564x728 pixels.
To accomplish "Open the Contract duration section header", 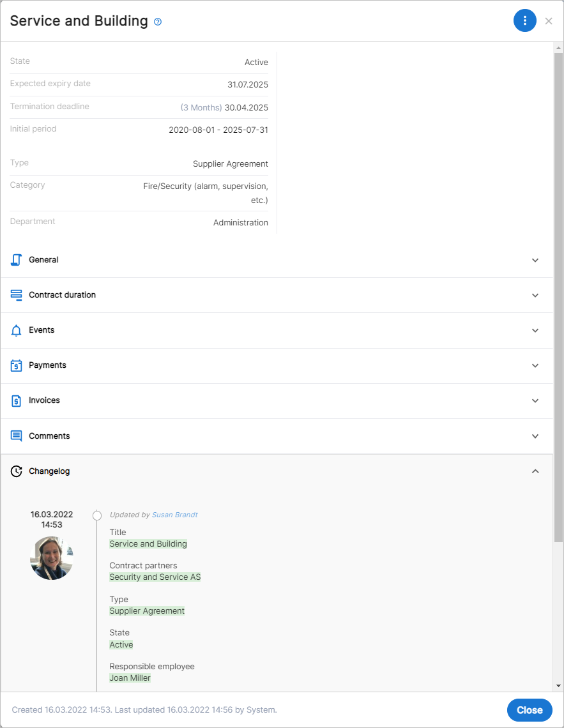I will [x=277, y=295].
